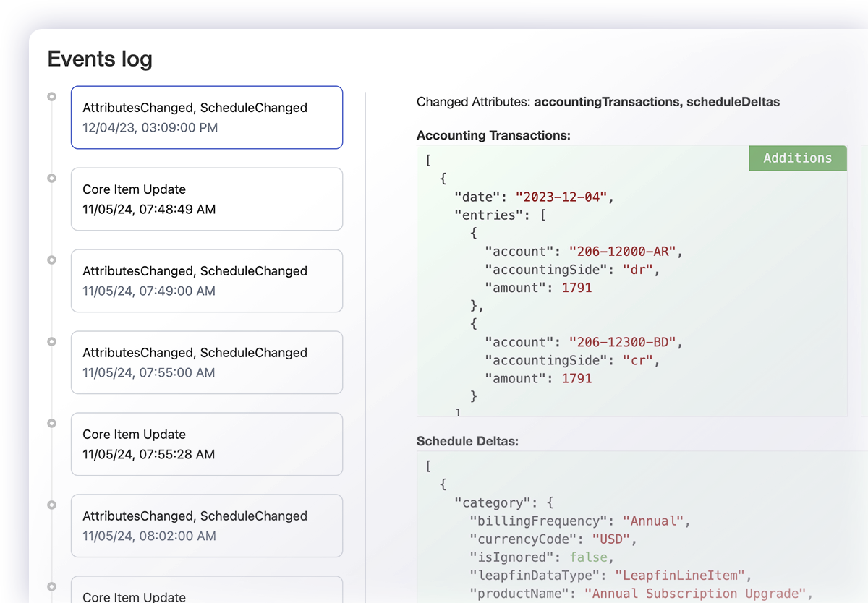Click timeline dot beside 07:55:28 AM event
This screenshot has width=868, height=603.
51,423
